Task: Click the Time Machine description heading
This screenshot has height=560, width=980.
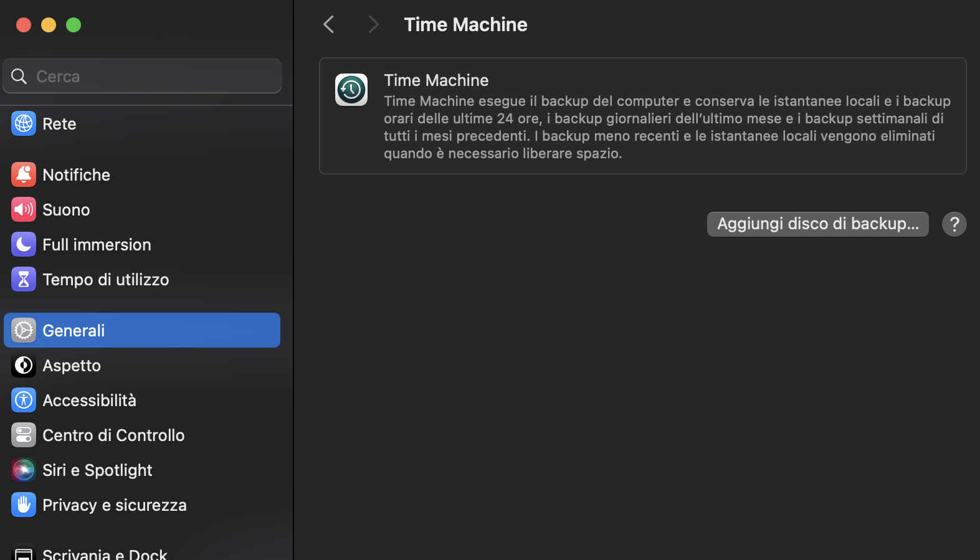Action: pos(436,80)
